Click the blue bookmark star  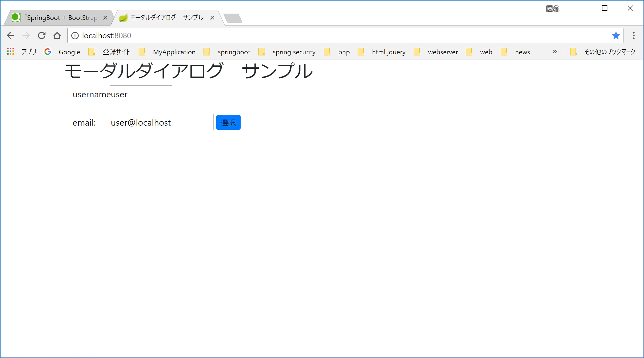pos(616,35)
